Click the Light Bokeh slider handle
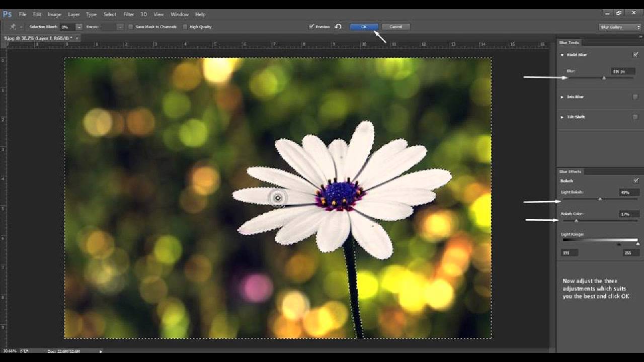 pos(600,199)
